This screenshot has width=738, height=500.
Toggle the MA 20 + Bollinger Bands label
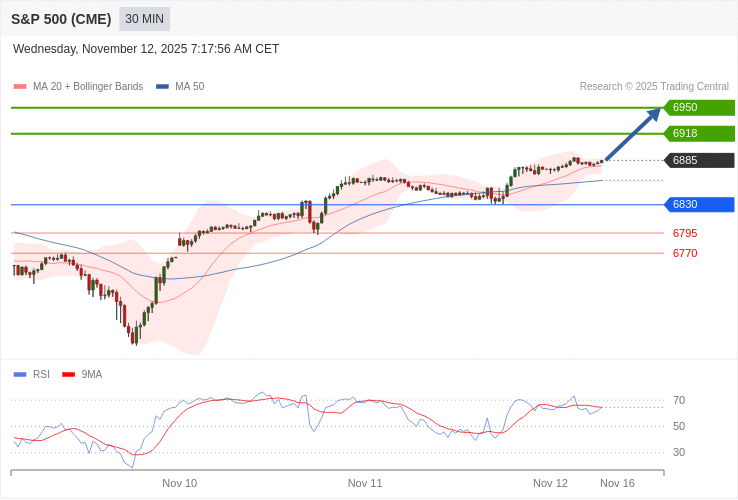[x=88, y=87]
